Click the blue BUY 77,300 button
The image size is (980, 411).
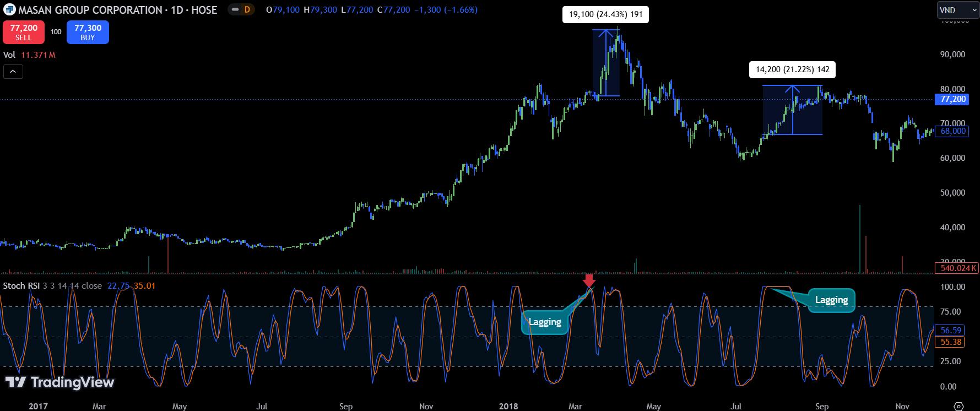88,33
